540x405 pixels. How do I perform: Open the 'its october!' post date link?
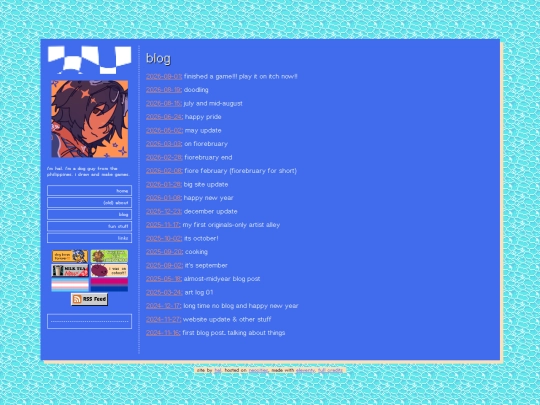(164, 238)
